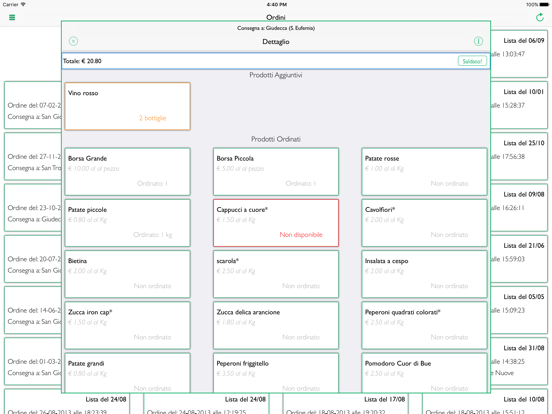Open the info icon in Dettaglio header
This screenshot has width=552, height=414.
tap(478, 41)
